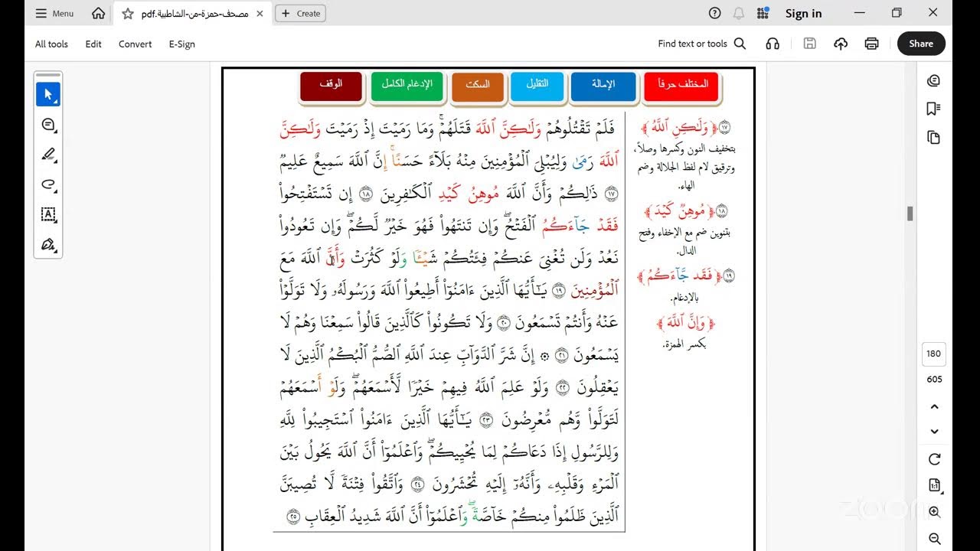Viewport: 980px width, 551px height.
Task: Open the Edit menu
Action: (93, 44)
